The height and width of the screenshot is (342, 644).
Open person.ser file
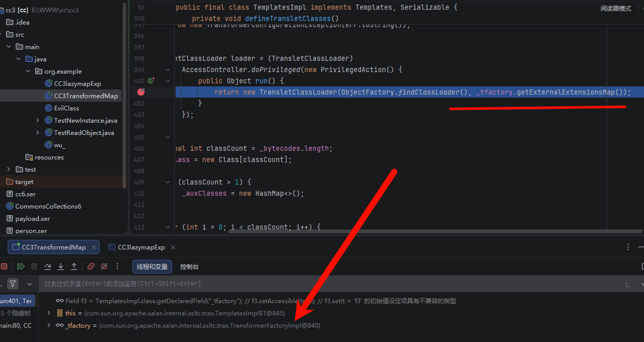(31, 231)
